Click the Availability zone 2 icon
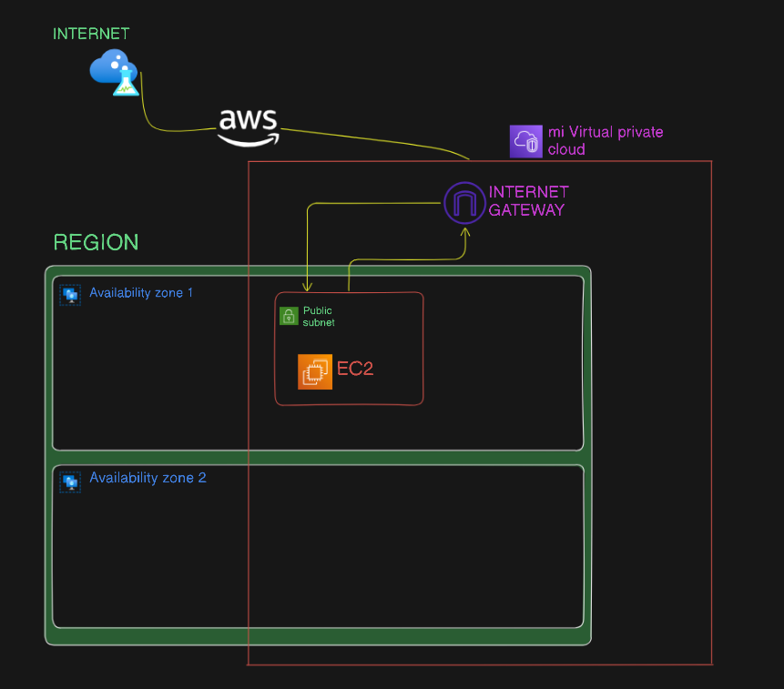Screen dimensions: 784x689 pyautogui.click(x=70, y=481)
